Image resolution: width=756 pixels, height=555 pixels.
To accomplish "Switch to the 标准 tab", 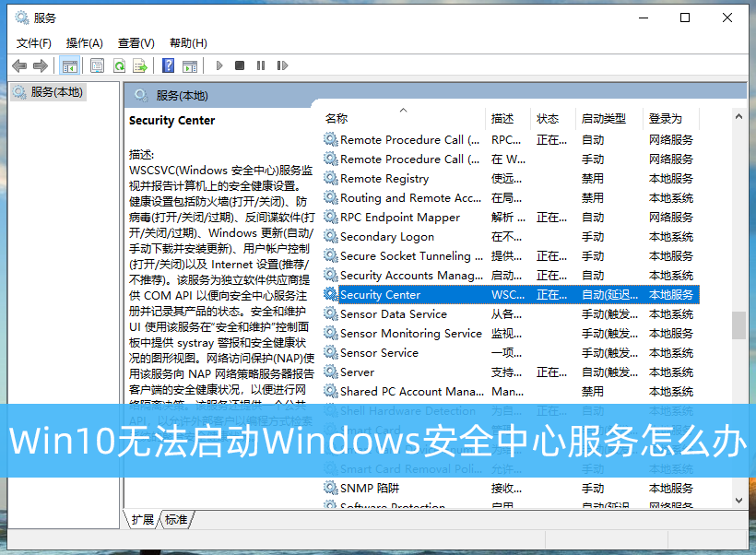I will (176, 520).
